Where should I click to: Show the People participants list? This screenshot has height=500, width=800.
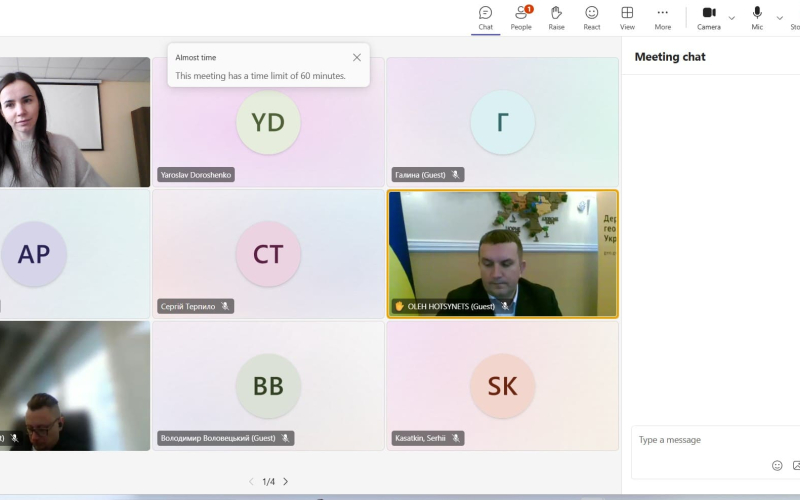pyautogui.click(x=521, y=17)
